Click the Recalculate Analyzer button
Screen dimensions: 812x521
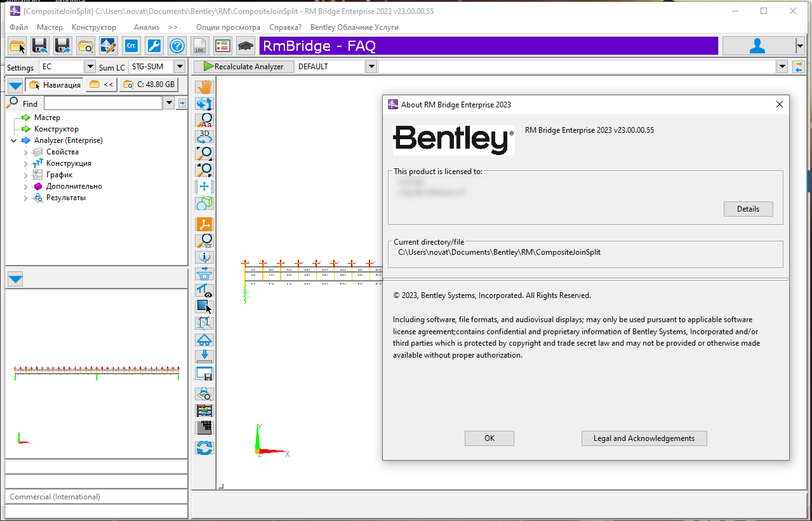click(243, 67)
